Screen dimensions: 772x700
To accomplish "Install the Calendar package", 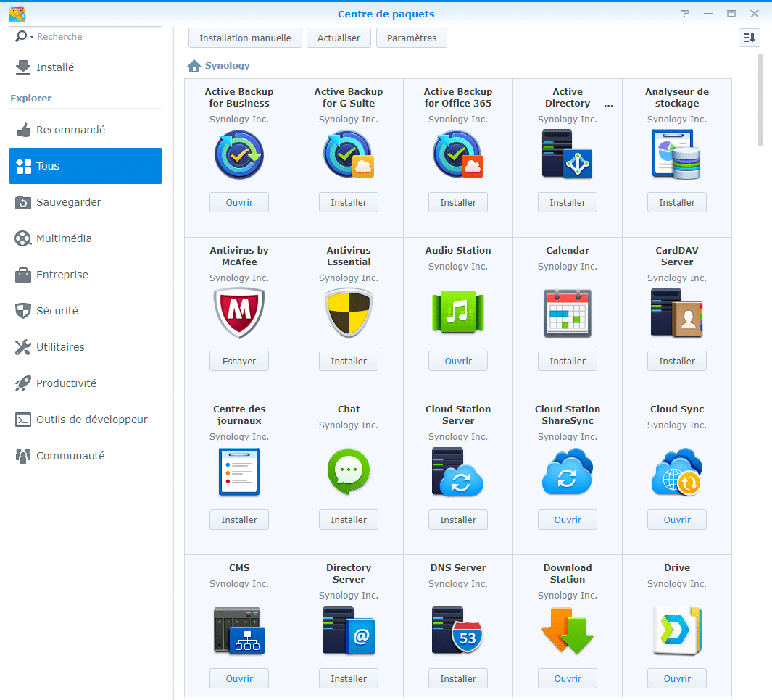I will pos(567,361).
